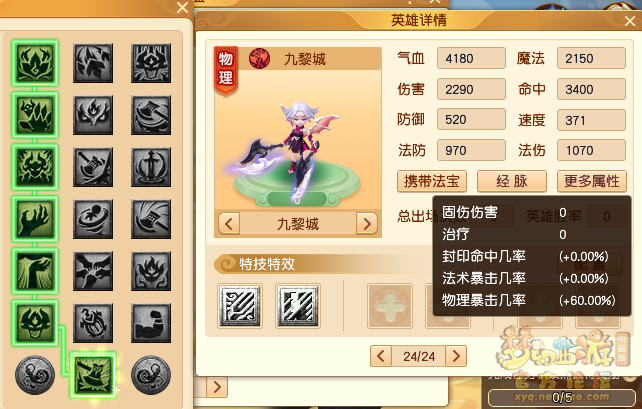Image resolution: width=642 pixels, height=409 pixels.
Task: Show next hero with right arrow under portrait
Action: [x=367, y=224]
